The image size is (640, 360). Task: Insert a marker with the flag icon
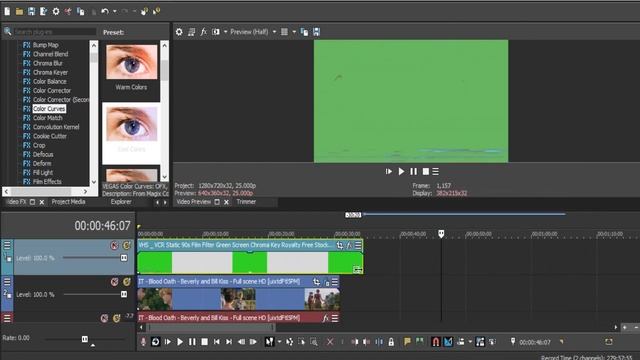click(x=407, y=342)
